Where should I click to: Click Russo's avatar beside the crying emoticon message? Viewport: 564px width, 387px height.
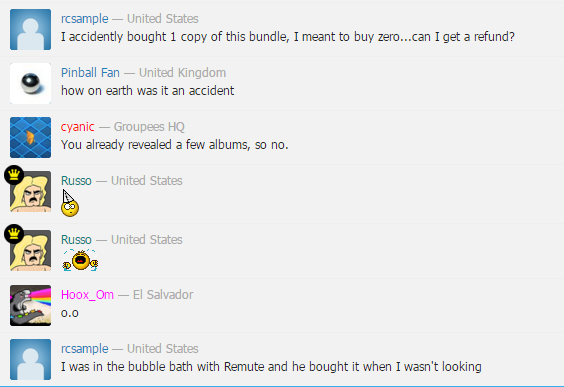[x=31, y=250]
